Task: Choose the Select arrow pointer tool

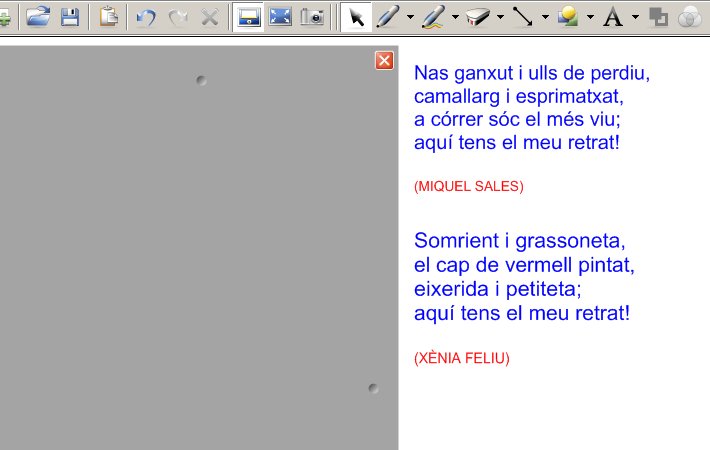Action: click(x=356, y=17)
